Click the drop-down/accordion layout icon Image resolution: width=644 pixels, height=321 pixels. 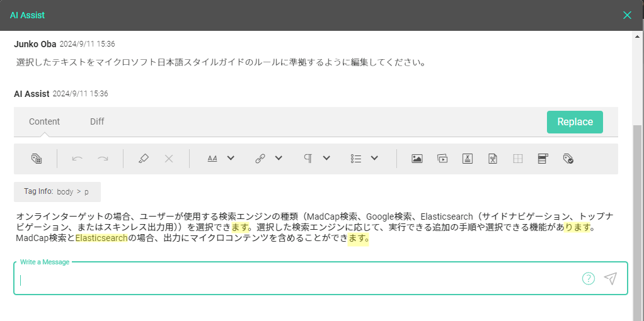click(543, 159)
